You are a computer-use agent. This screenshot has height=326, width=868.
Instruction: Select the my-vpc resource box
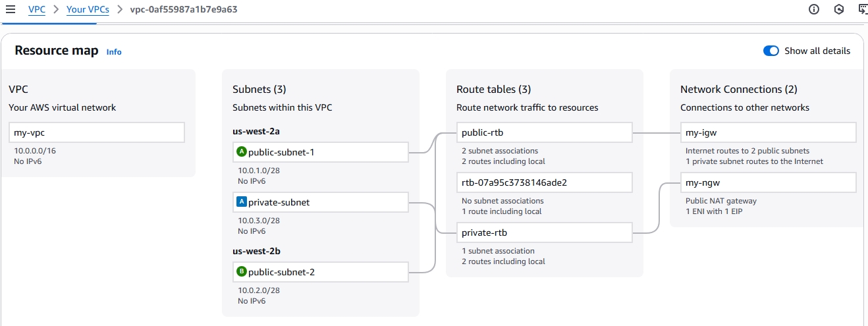[x=97, y=132]
